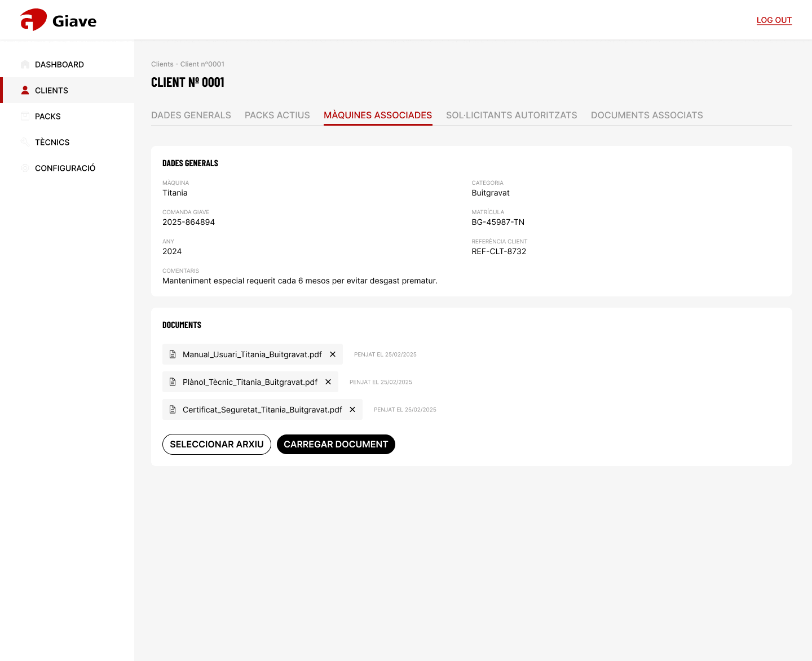Open the Documents Associats tab
The image size is (812, 661).
click(647, 115)
